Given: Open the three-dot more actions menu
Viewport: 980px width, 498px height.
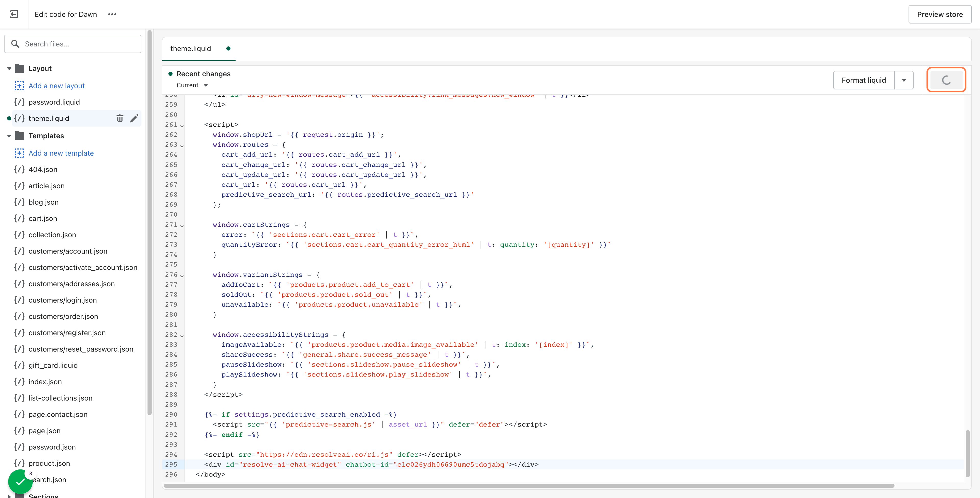Looking at the screenshot, I should click(112, 15).
